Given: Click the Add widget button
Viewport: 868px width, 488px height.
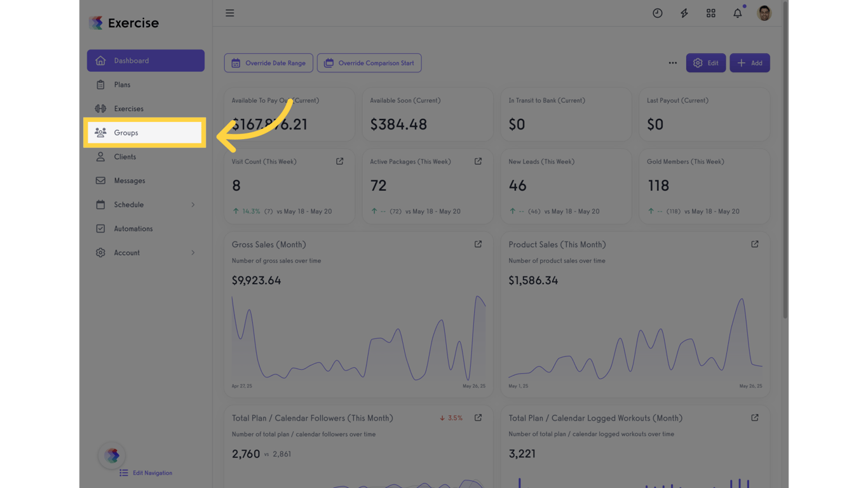Looking at the screenshot, I should point(750,63).
